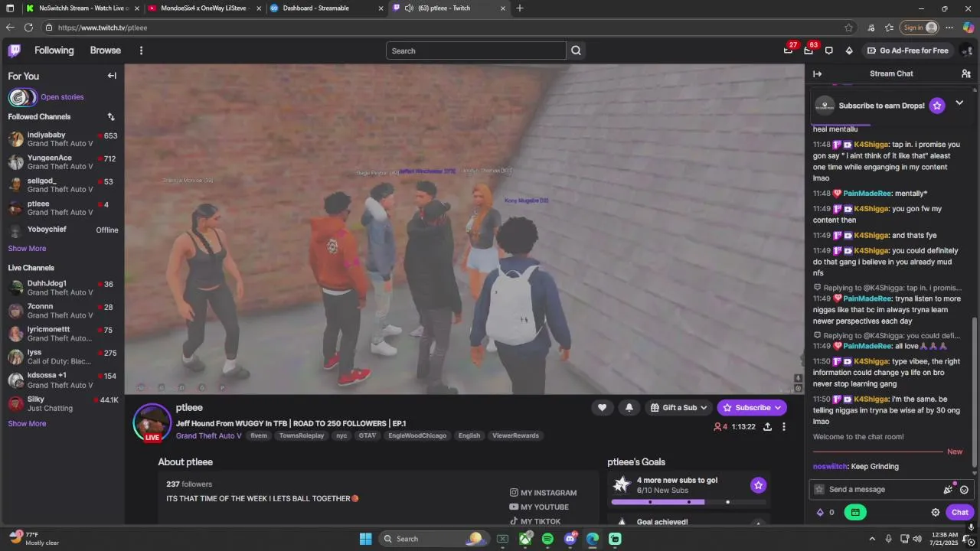The height and width of the screenshot is (551, 980).
Task: Collapse the For You sidebar arrow
Action: pos(112,76)
